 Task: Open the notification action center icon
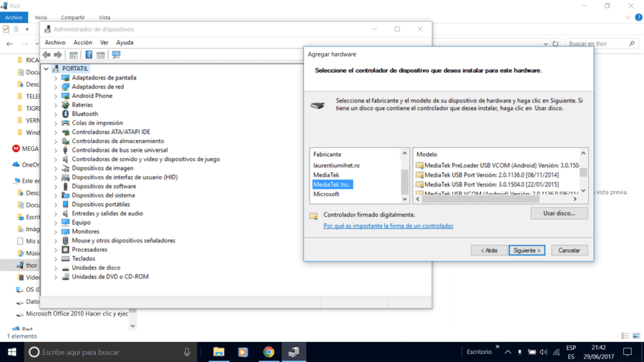[627, 352]
